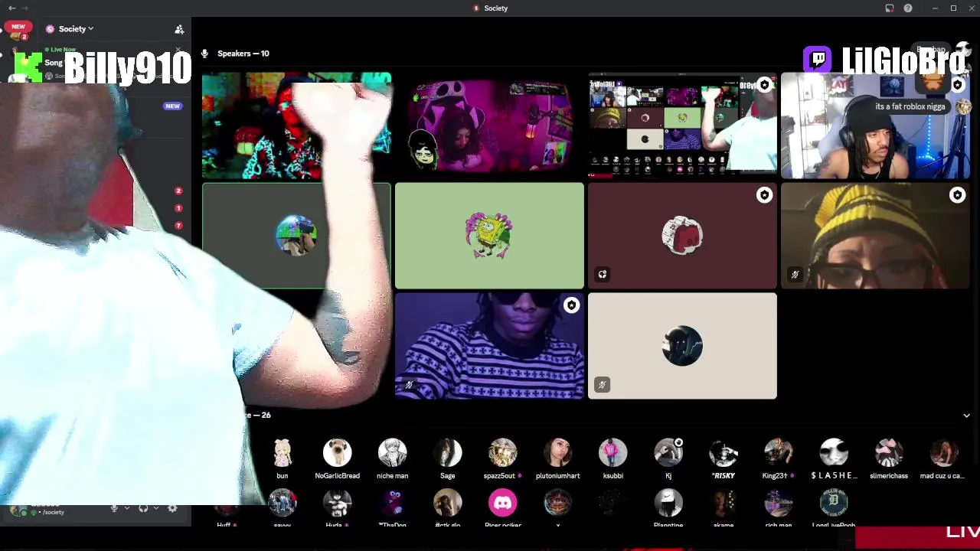
Task: Select the maroon tile with red avatar
Action: coord(682,236)
